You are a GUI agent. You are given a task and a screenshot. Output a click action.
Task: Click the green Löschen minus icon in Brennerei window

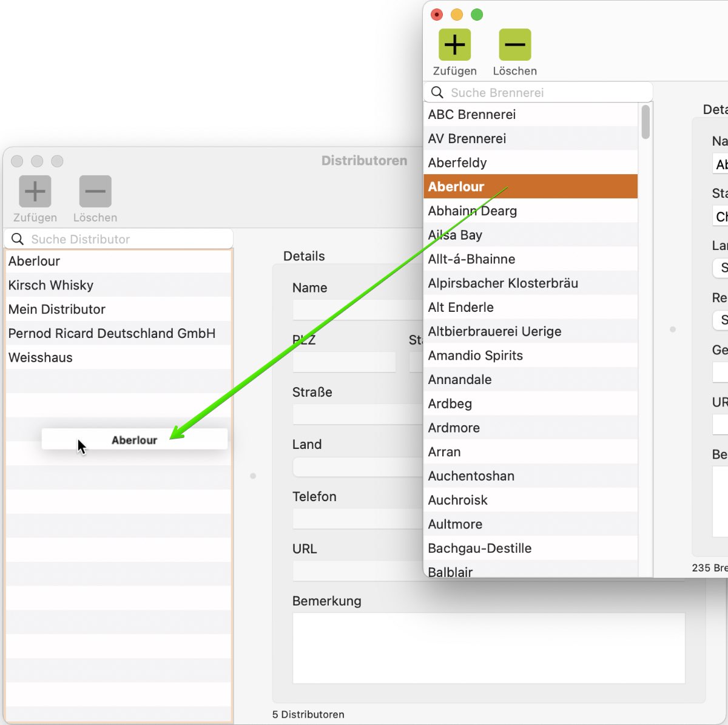(514, 45)
